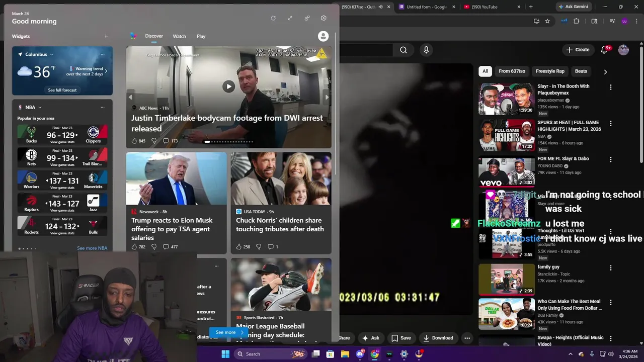Select Beats filter chip
644x362 pixels.
[x=581, y=71]
